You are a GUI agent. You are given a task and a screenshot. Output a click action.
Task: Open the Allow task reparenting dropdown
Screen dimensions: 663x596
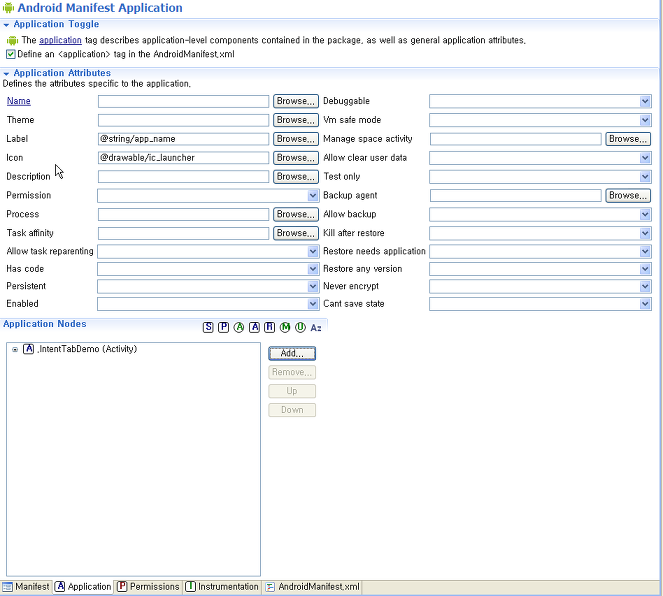[x=312, y=251]
